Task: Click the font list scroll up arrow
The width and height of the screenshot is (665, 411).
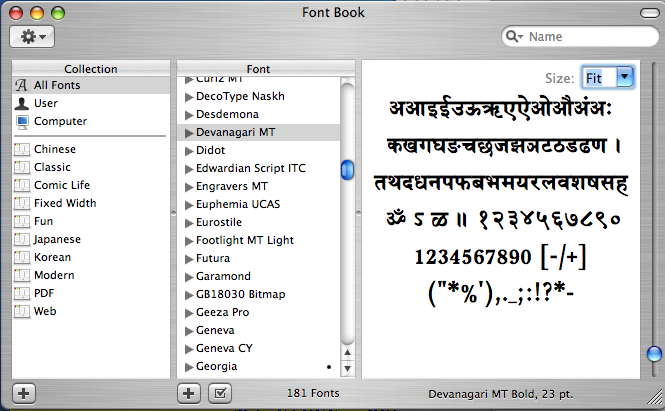Action: click(x=347, y=352)
